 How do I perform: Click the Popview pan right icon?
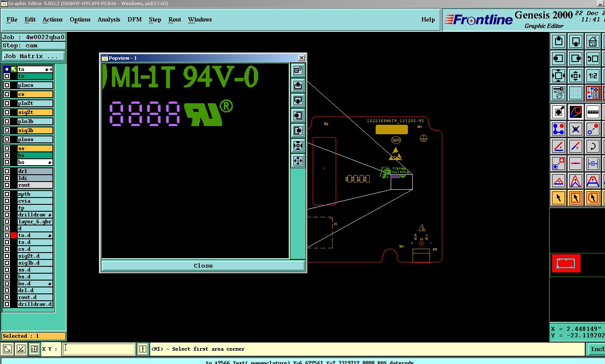pos(298,130)
